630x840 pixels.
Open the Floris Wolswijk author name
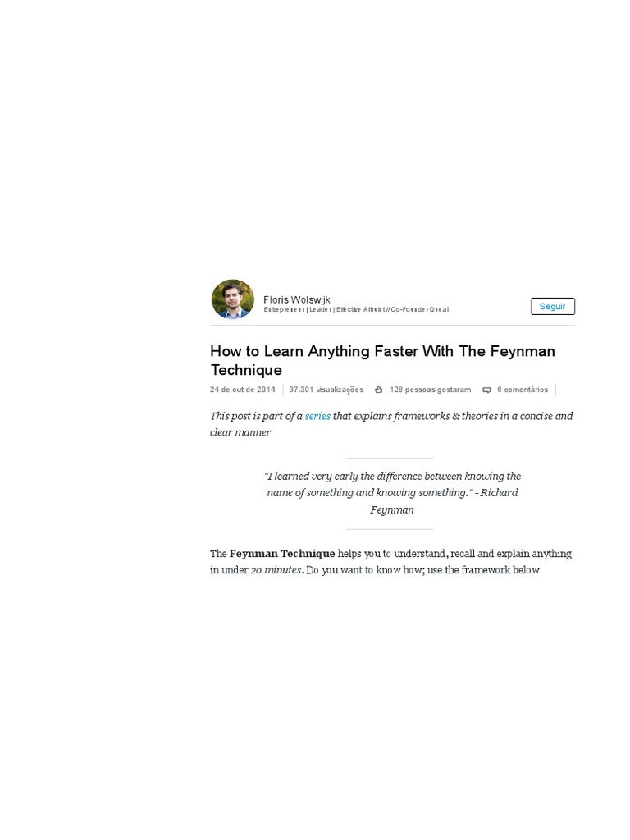[x=297, y=299]
